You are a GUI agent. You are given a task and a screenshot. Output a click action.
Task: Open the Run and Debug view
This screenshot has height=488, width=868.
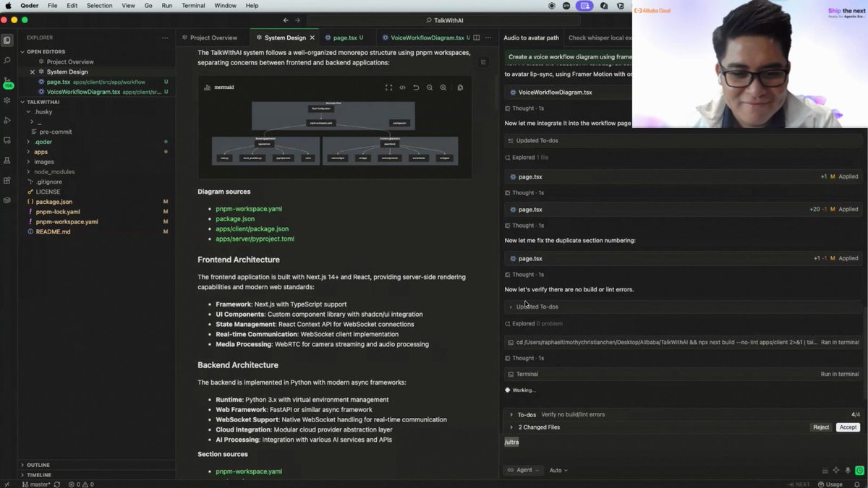tap(7, 120)
